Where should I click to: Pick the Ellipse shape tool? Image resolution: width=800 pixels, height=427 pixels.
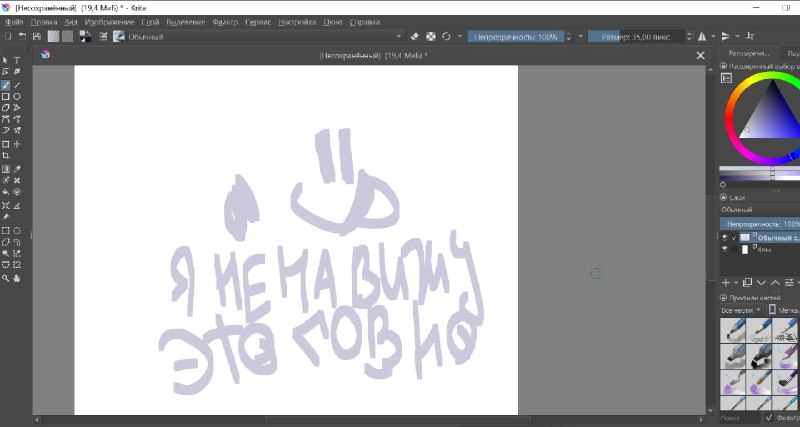pyautogui.click(x=17, y=96)
